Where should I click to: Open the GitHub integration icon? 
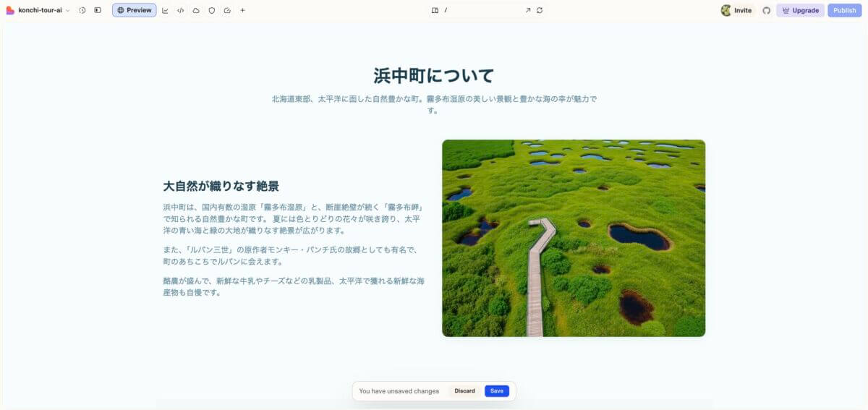click(x=767, y=10)
